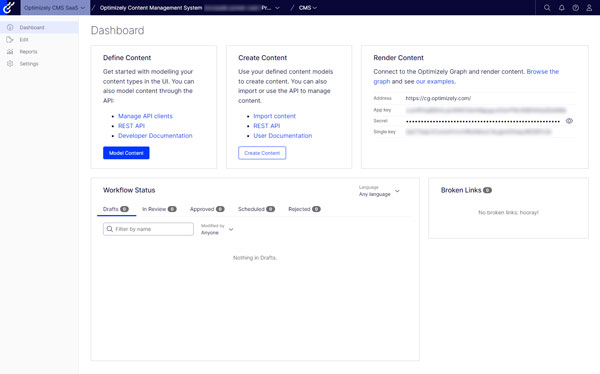The image size is (600, 374).
Task: Click the Model Content button
Action: (x=126, y=153)
